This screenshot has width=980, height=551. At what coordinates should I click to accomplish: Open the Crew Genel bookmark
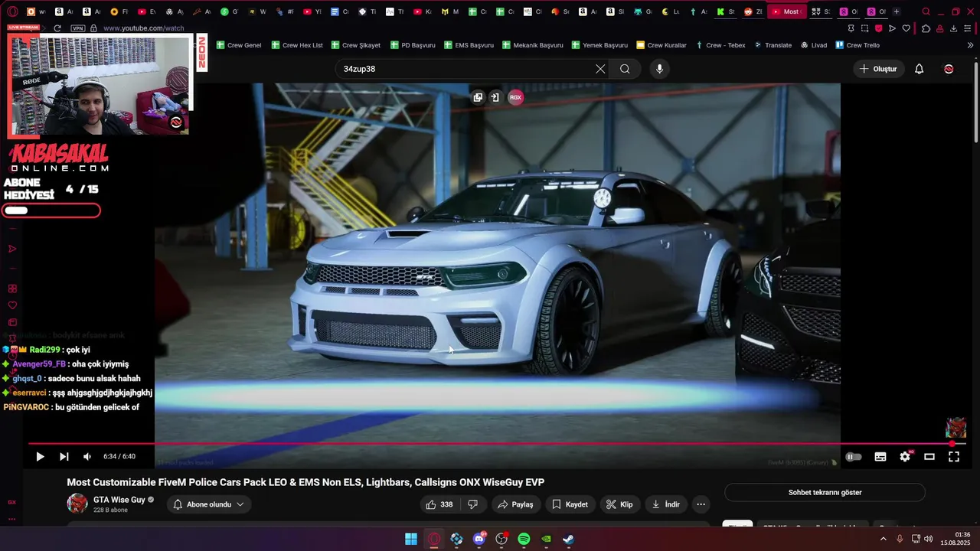pos(239,45)
